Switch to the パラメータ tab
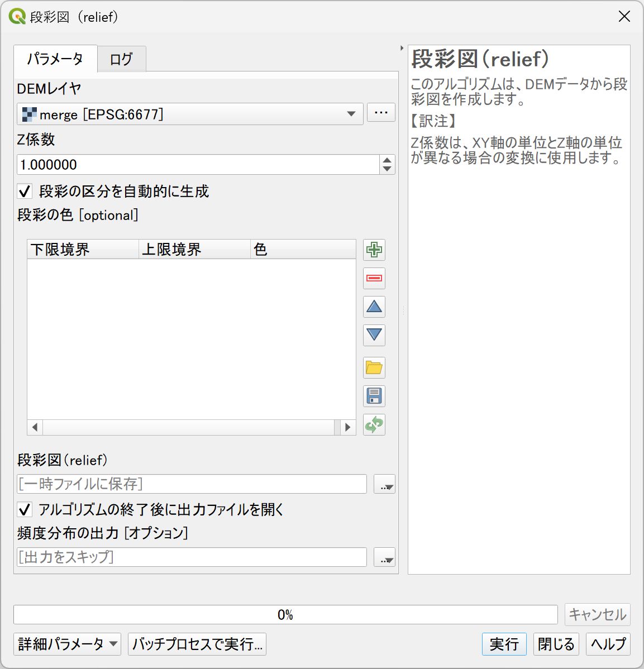This screenshot has width=644, height=669. [55, 59]
